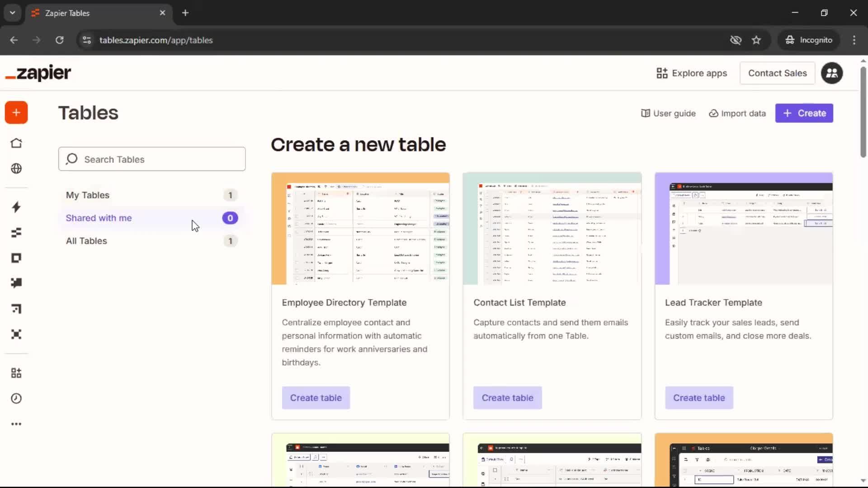This screenshot has height=488, width=868.
Task: Open the globe Discover icon in sidebar
Action: 16,169
